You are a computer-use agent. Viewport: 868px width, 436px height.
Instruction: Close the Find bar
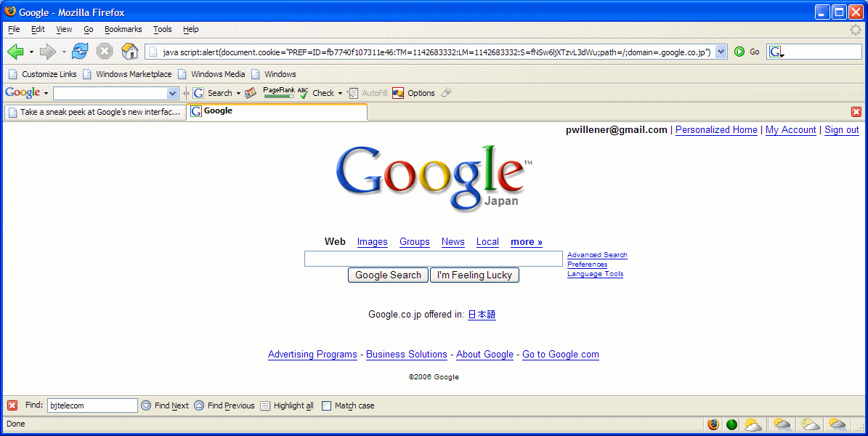pyautogui.click(x=12, y=405)
